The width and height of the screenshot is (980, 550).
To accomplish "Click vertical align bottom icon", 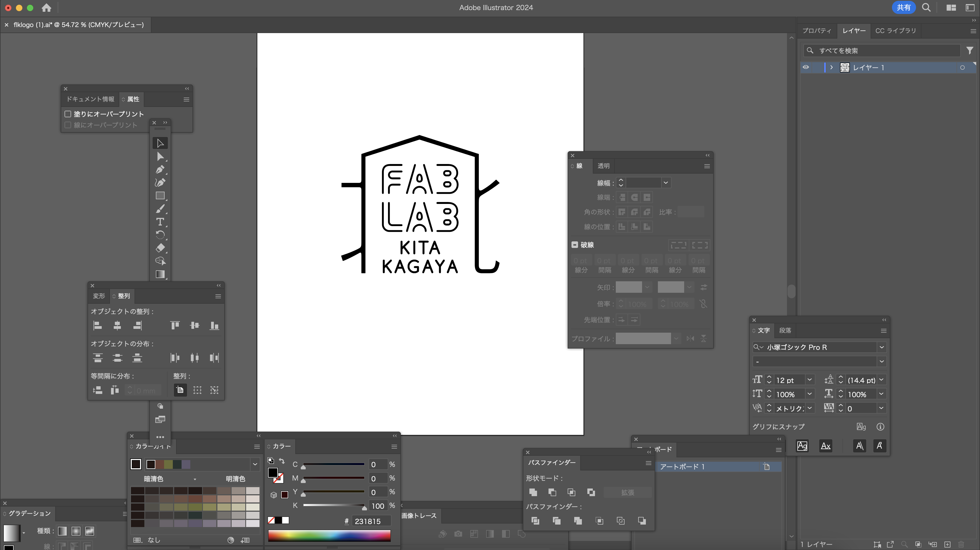I will click(214, 326).
